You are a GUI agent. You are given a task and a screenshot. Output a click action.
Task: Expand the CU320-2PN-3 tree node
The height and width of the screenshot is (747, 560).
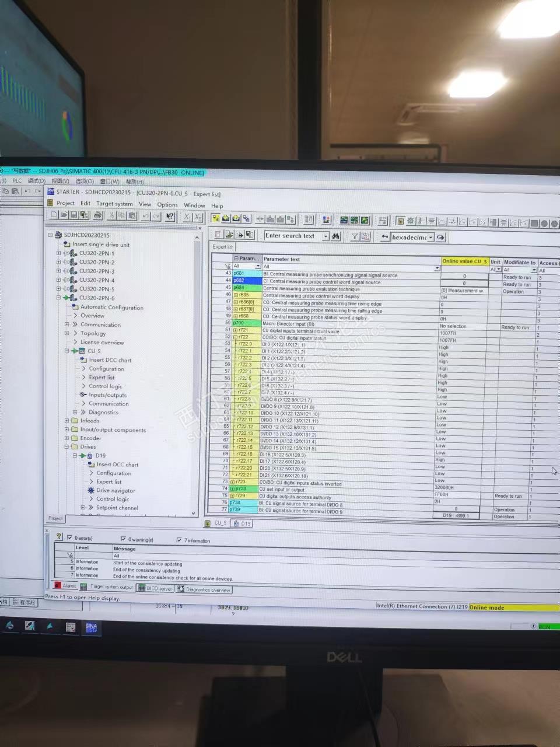click(58, 271)
